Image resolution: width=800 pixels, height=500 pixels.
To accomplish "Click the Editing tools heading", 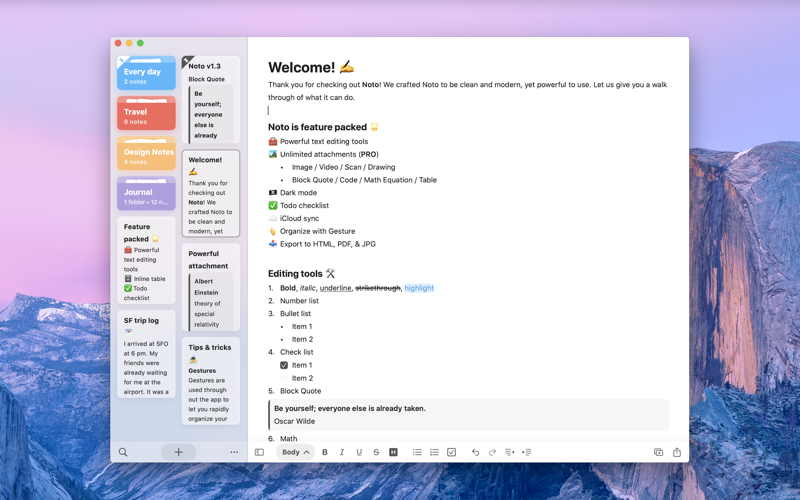I will tap(302, 273).
